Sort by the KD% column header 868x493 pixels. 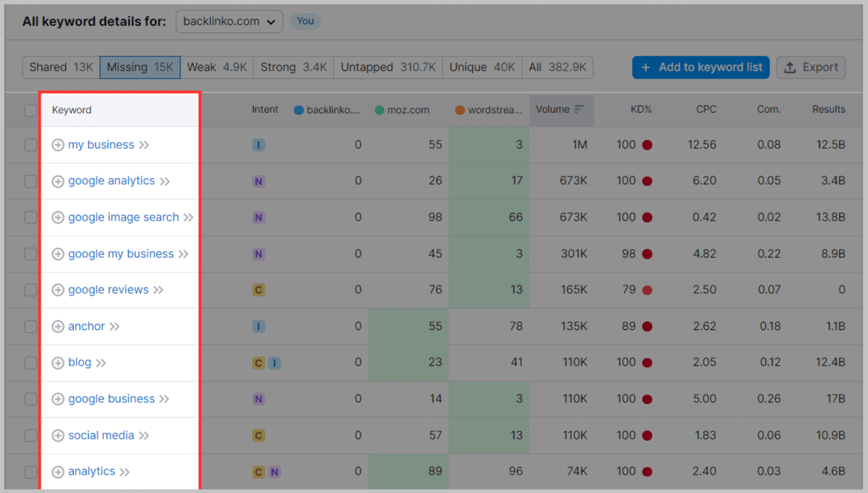click(x=641, y=109)
